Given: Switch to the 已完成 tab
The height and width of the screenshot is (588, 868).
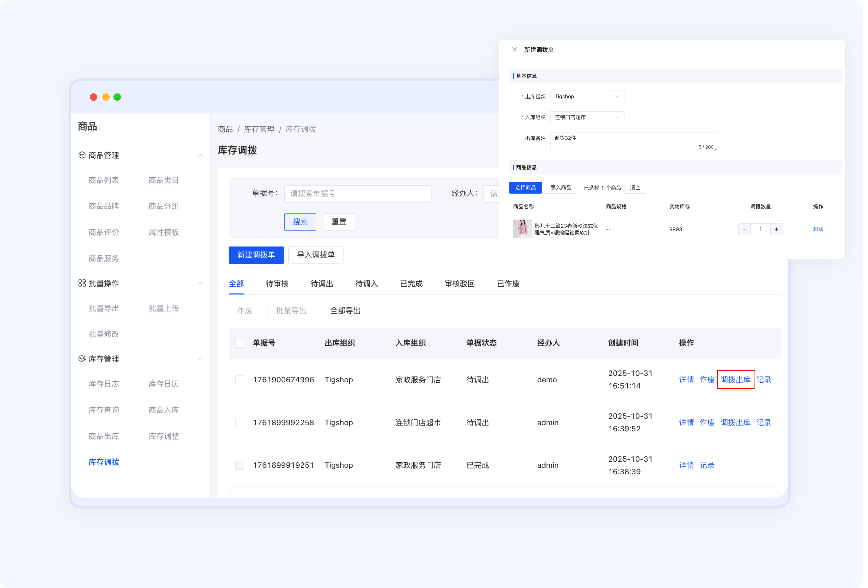Looking at the screenshot, I should 411,284.
